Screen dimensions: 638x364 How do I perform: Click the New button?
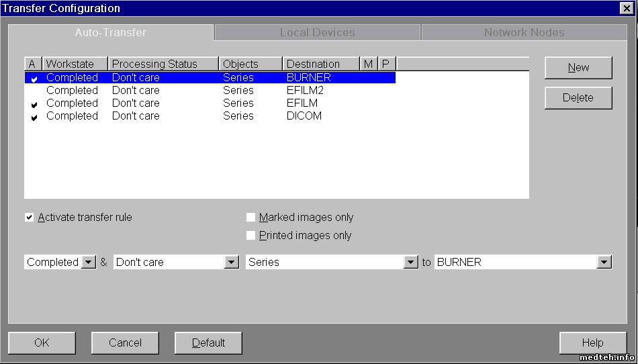tap(578, 68)
